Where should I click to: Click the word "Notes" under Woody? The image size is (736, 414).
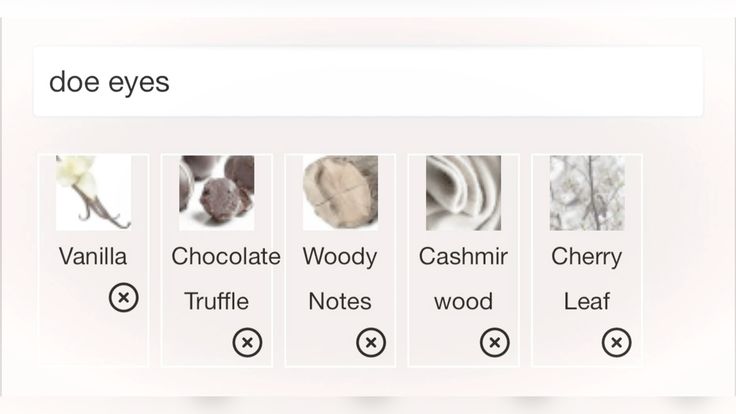(340, 301)
